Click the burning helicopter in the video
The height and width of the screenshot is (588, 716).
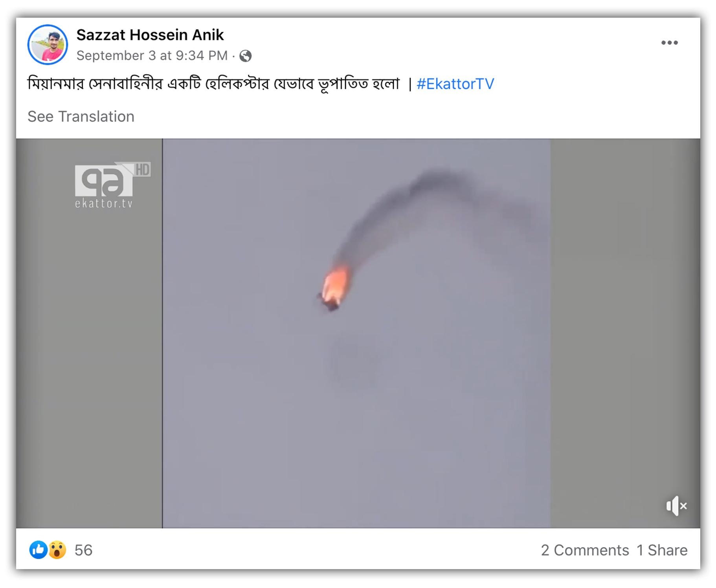pyautogui.click(x=333, y=289)
